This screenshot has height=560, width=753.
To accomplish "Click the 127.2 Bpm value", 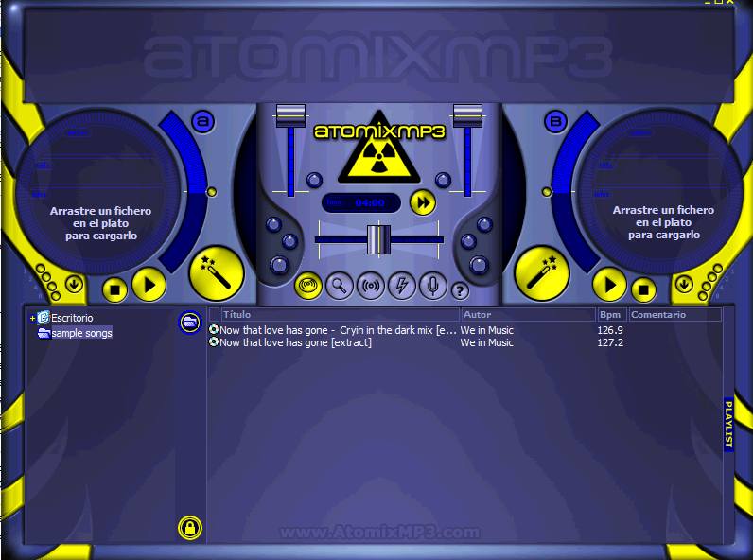I will click(x=610, y=342).
